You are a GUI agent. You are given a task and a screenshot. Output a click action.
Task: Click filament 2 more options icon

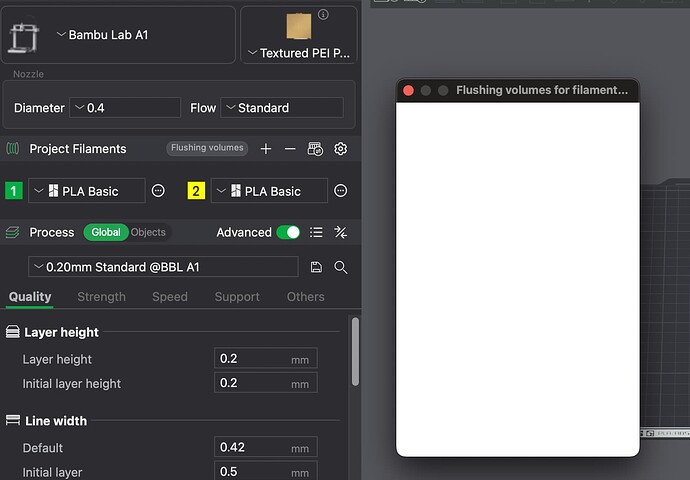(x=341, y=191)
